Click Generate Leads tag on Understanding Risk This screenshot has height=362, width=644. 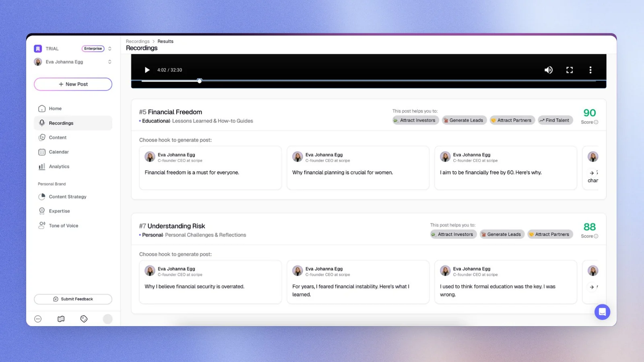[x=502, y=234]
